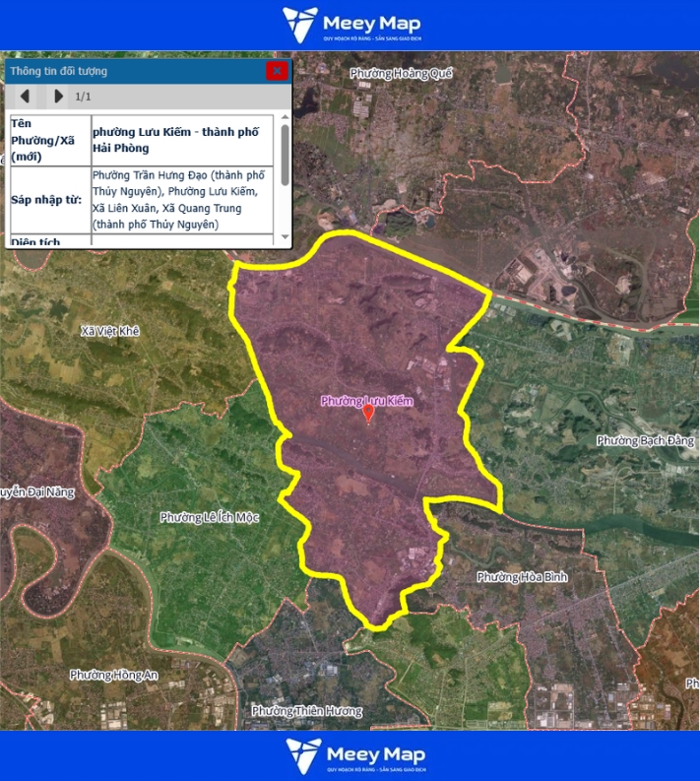Click the Thông tin đối tượng title bar
Screen dimensions: 700x781
[128, 71]
